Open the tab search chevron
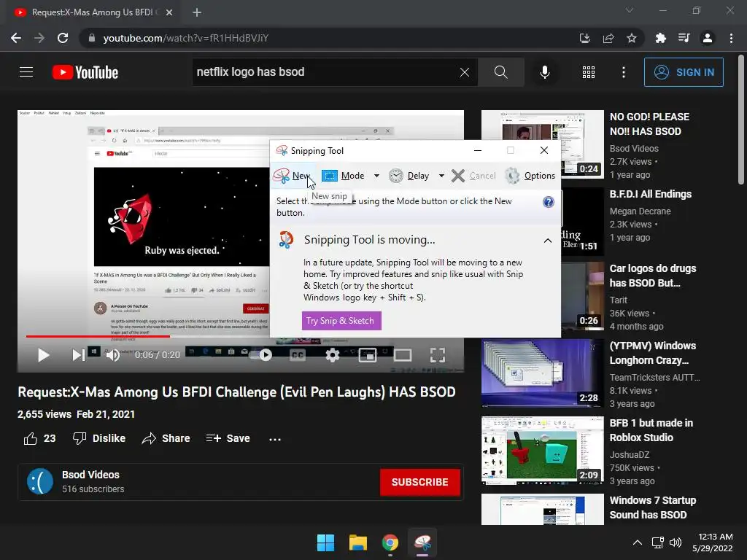 point(630,10)
